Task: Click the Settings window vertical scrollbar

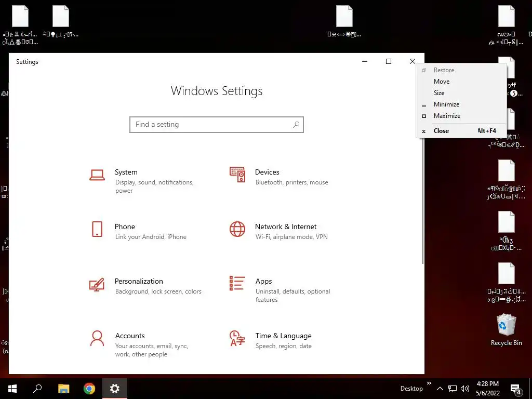Action: point(423,200)
